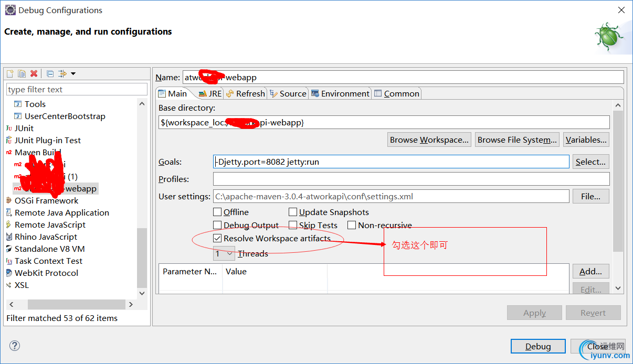Enable the Update Snapshots checkbox
The width and height of the screenshot is (633, 364).
point(293,212)
